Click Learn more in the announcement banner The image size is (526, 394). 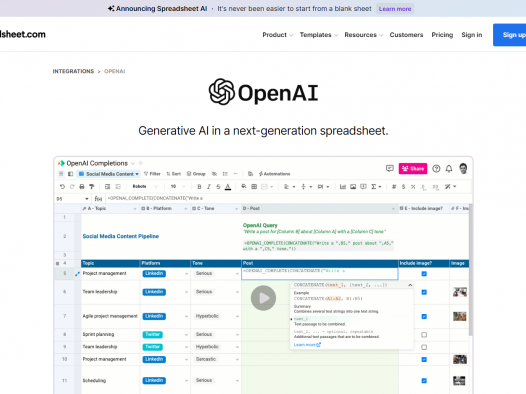coord(395,9)
